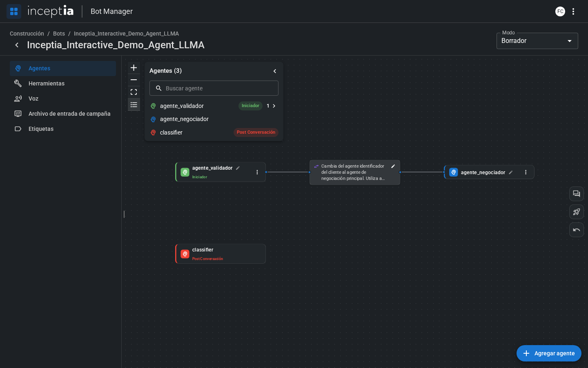
Task: Click the Voz speaker icon
Action: click(18, 99)
